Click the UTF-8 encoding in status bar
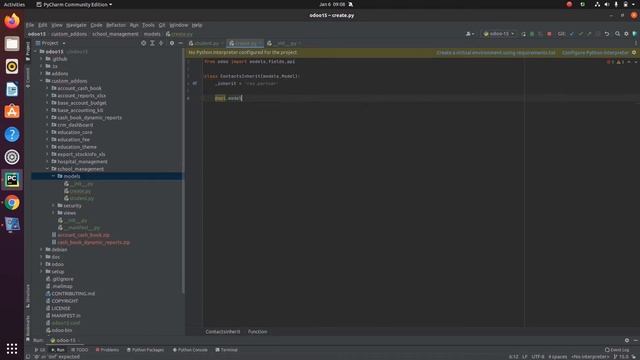 click(x=538, y=357)
